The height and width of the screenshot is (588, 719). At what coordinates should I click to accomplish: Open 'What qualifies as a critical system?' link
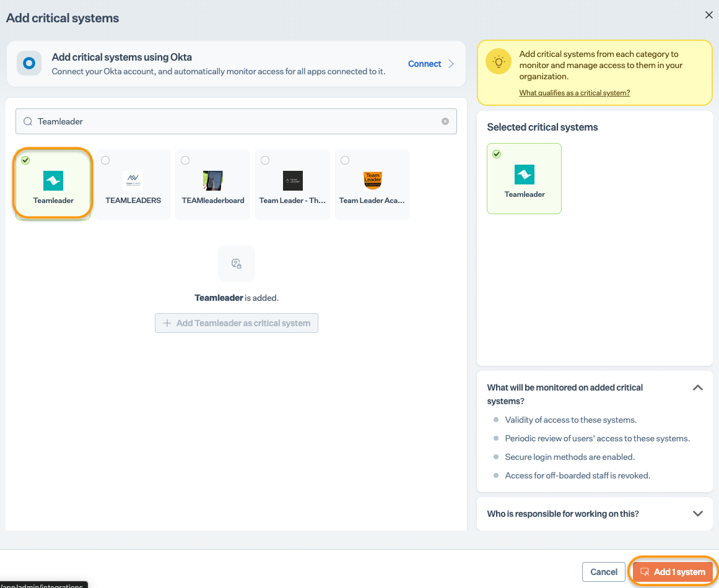pos(574,93)
